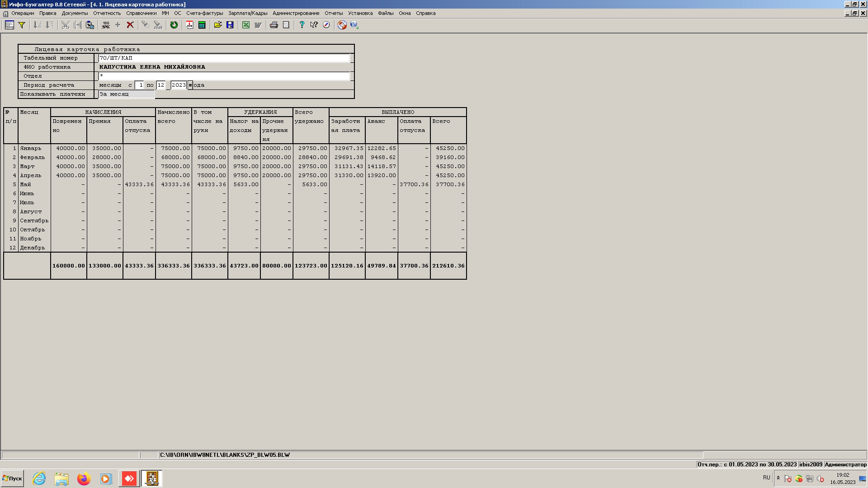Click the globe web update icon
Screen dimensions: 868x488
354,25
